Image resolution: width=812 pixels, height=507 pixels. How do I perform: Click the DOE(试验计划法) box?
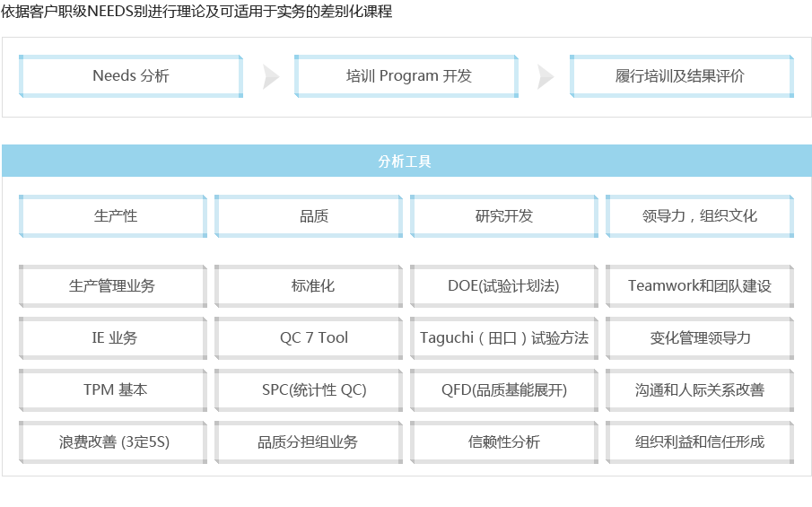coord(504,286)
